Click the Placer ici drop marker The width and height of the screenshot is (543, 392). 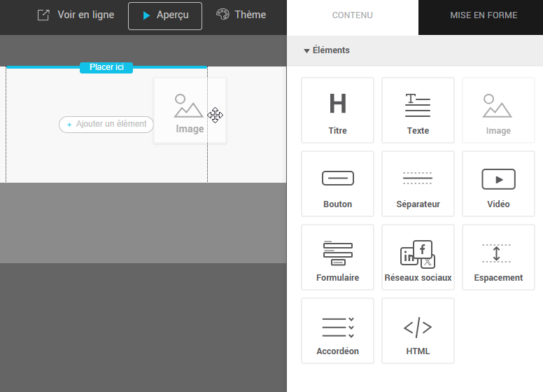106,67
